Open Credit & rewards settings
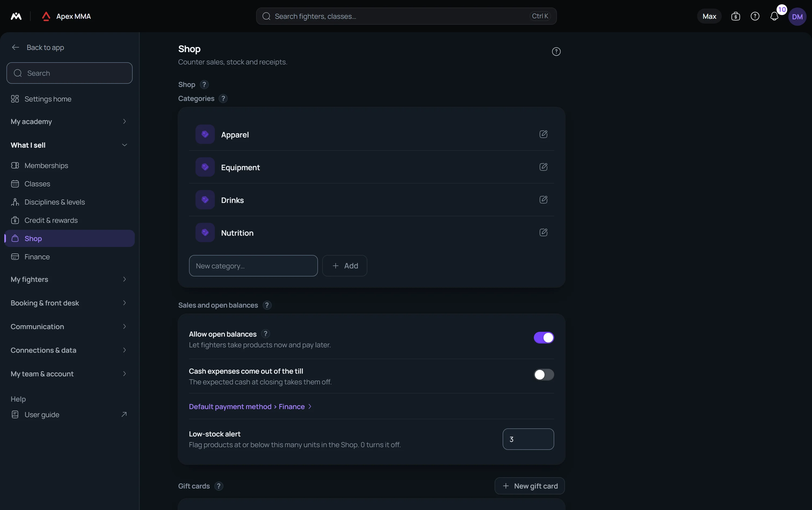The width and height of the screenshot is (812, 510). tap(70, 220)
